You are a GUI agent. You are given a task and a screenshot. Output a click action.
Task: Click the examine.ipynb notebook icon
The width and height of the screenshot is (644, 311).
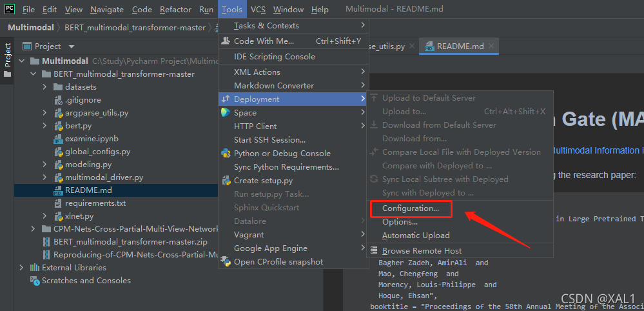click(58, 139)
